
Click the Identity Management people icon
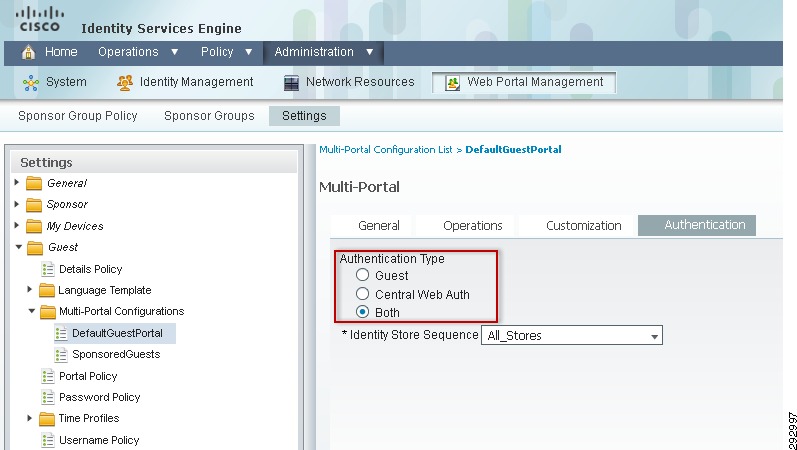pos(125,82)
